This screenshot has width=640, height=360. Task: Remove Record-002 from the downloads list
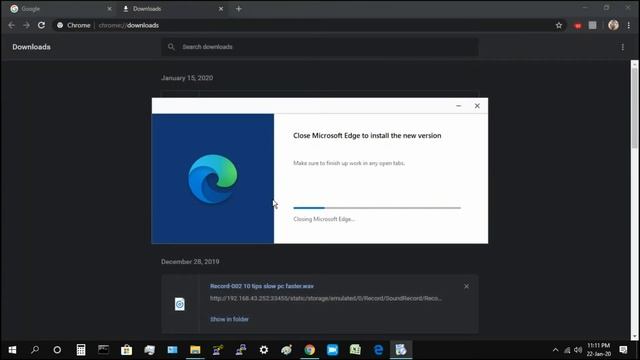(466, 287)
